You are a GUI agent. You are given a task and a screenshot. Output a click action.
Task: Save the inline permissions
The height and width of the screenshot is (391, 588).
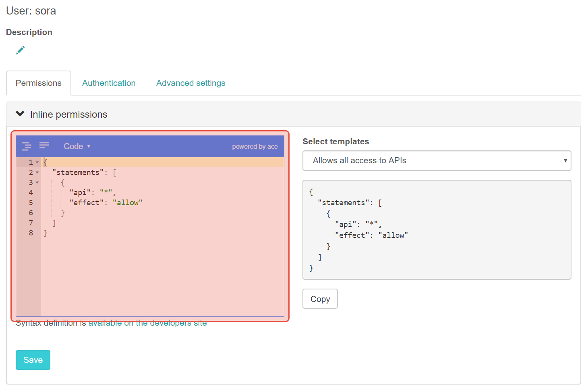tap(33, 360)
